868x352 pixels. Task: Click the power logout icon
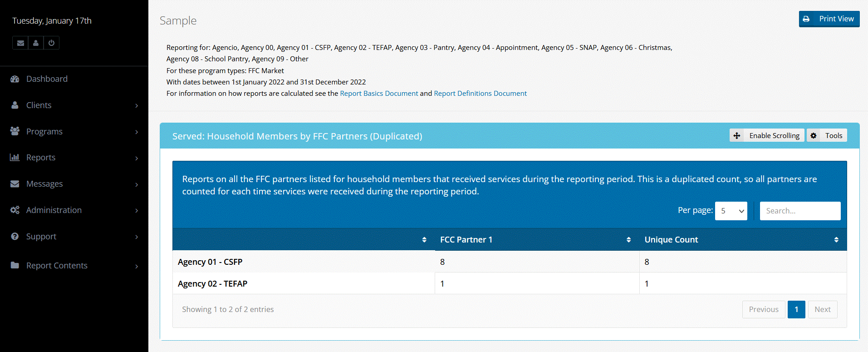click(51, 43)
